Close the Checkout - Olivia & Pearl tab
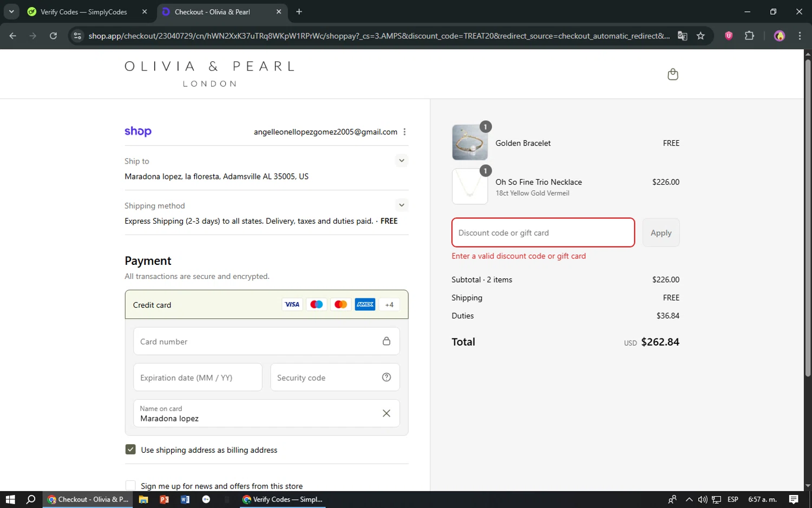This screenshot has height=508, width=812. click(x=279, y=12)
